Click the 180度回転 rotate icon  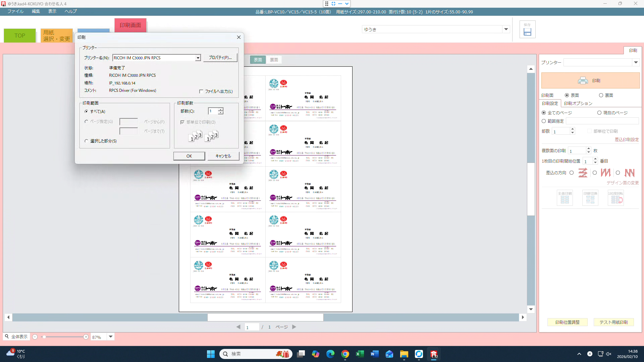615,198
